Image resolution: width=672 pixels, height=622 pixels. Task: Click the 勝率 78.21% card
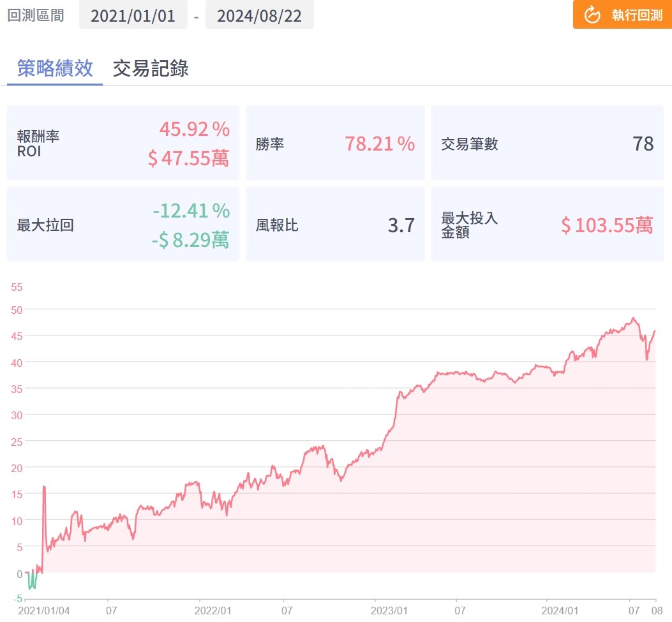(334, 143)
